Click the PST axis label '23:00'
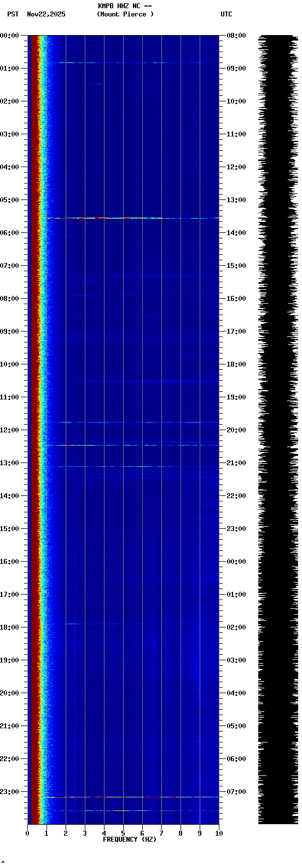Image resolution: width=302 pixels, height=868 pixels. [x=10, y=792]
